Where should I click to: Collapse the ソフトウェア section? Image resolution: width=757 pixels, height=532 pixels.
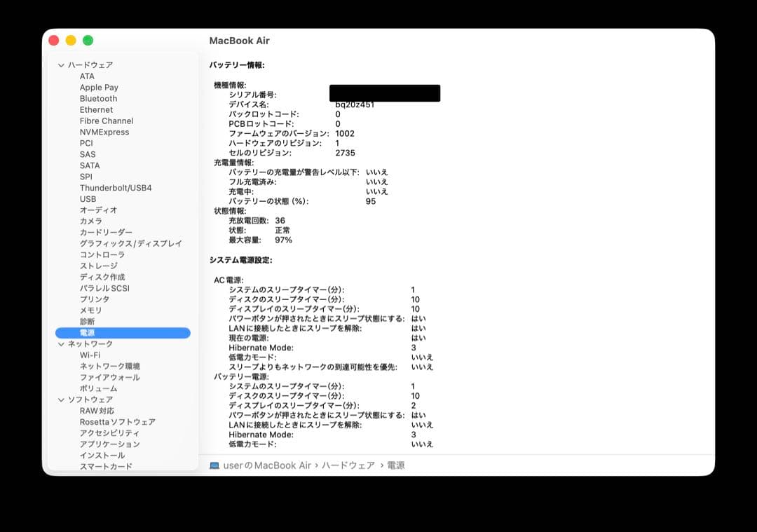tap(62, 400)
